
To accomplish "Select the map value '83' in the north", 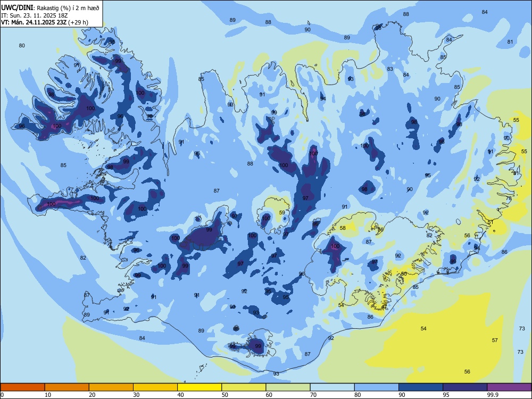I will click(390, 69).
